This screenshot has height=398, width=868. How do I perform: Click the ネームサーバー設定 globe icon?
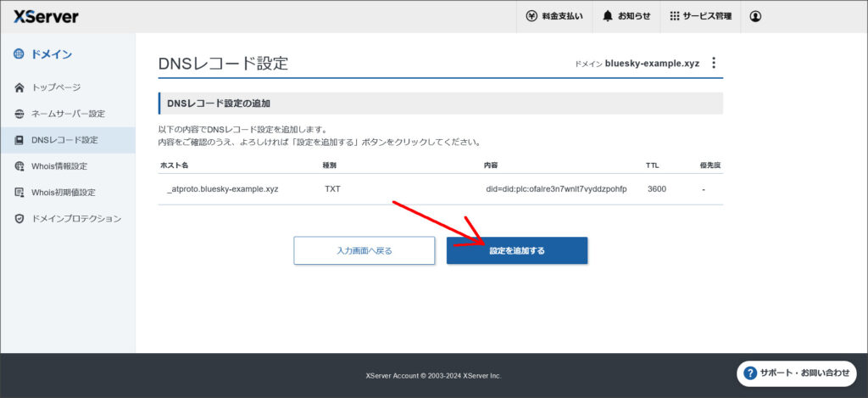pyautogui.click(x=19, y=114)
